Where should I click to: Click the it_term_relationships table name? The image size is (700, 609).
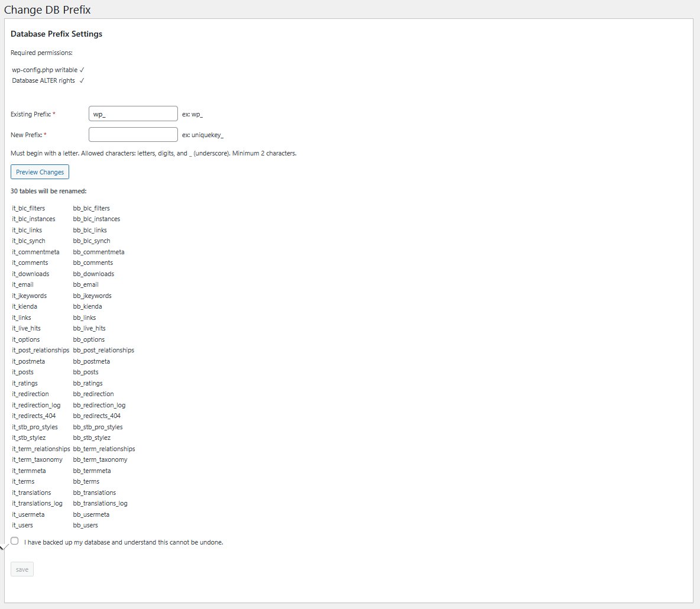(41, 449)
